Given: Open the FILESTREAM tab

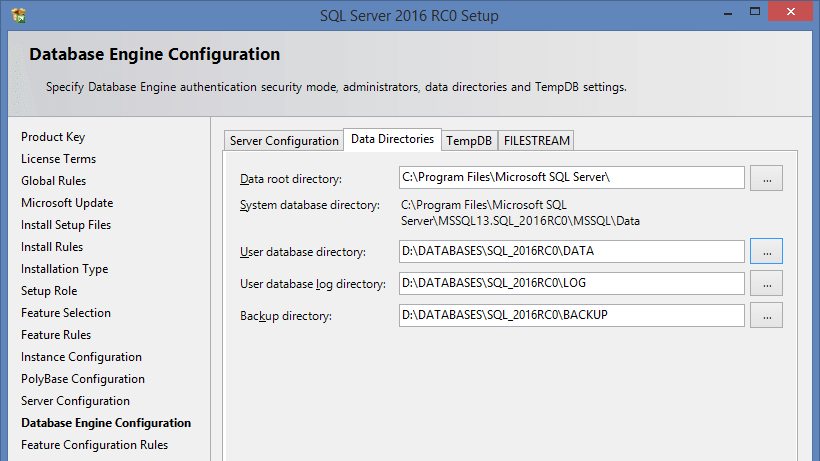Looking at the screenshot, I should (x=537, y=141).
